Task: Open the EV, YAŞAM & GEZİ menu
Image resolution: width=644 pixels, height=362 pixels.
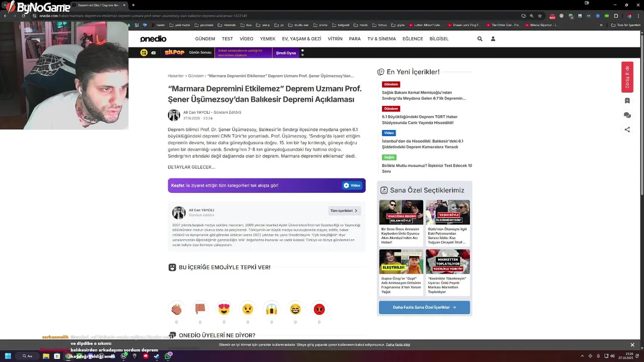Action: 301,39
